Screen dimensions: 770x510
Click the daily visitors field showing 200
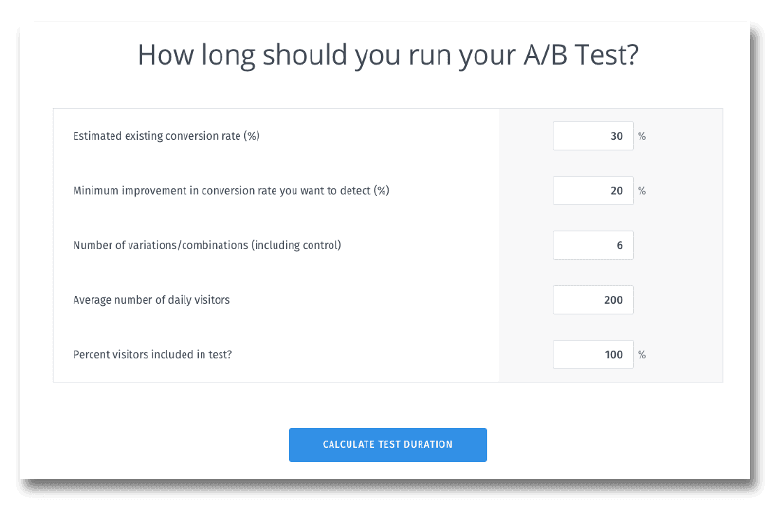(x=592, y=299)
